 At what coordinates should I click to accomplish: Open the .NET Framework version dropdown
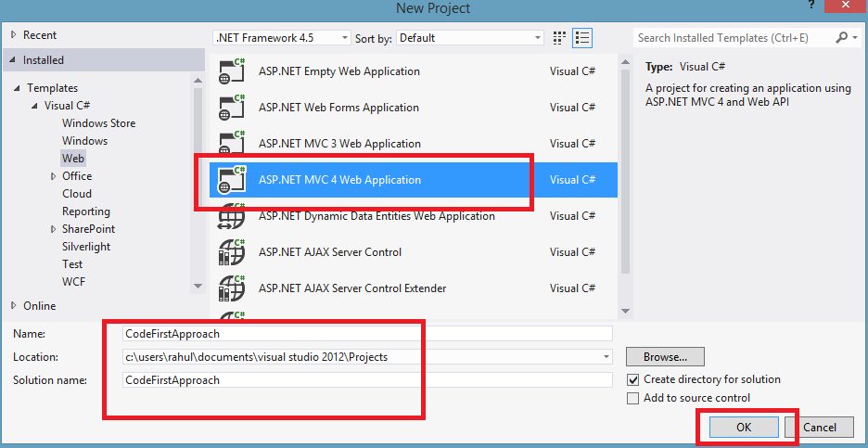pyautogui.click(x=282, y=38)
